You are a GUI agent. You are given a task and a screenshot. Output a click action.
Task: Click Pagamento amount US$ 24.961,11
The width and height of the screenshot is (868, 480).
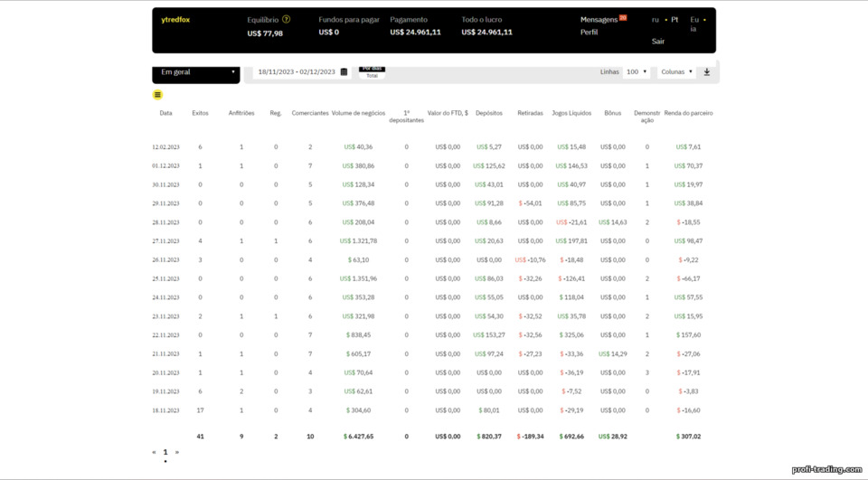[x=415, y=33]
